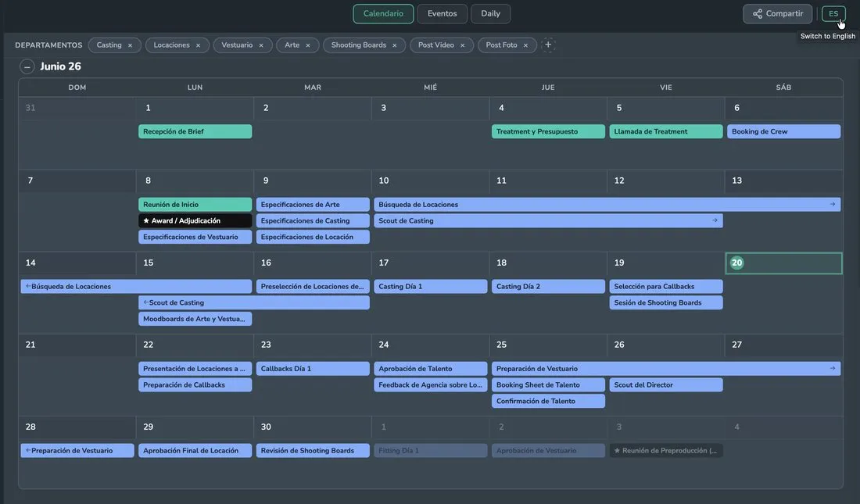
Task: Open Preparación de Callbacks event
Action: (x=195, y=385)
